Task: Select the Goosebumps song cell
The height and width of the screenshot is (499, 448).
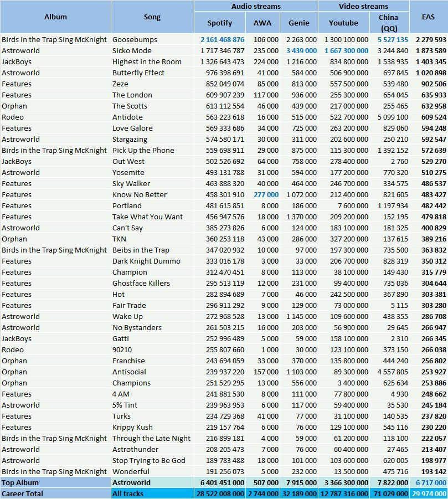Action: pos(152,39)
